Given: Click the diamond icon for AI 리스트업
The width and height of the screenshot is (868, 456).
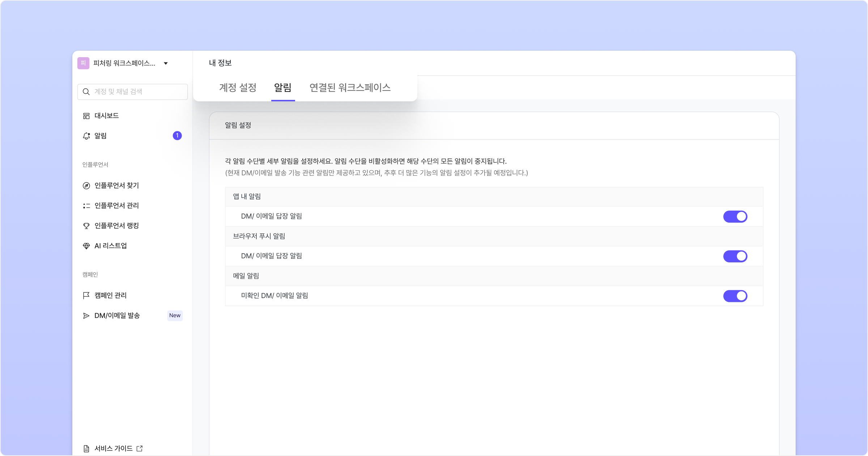Looking at the screenshot, I should 86,246.
